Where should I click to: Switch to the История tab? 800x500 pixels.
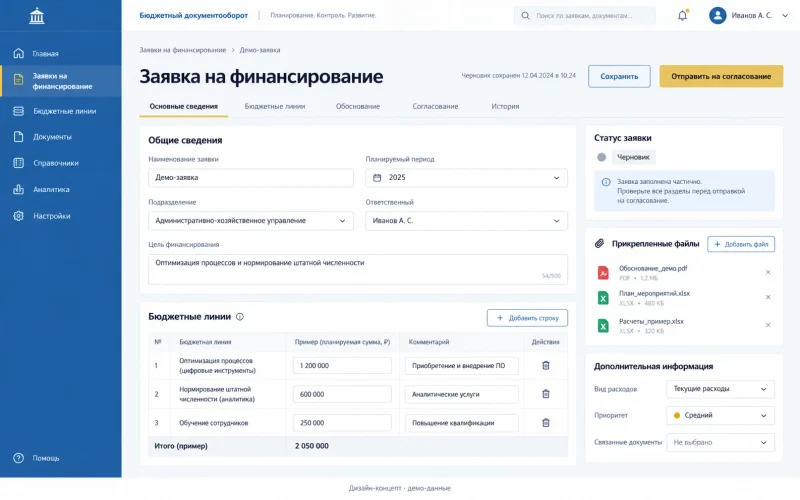coord(505,106)
